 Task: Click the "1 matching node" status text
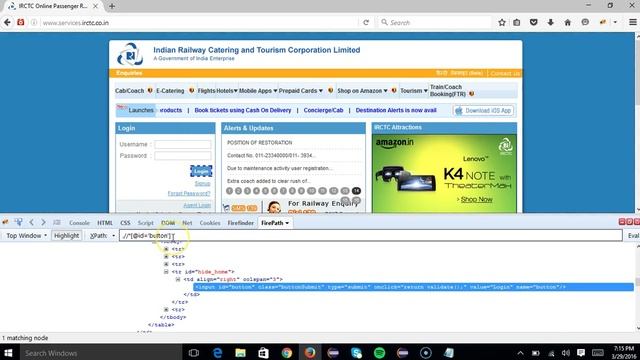click(x=25, y=338)
